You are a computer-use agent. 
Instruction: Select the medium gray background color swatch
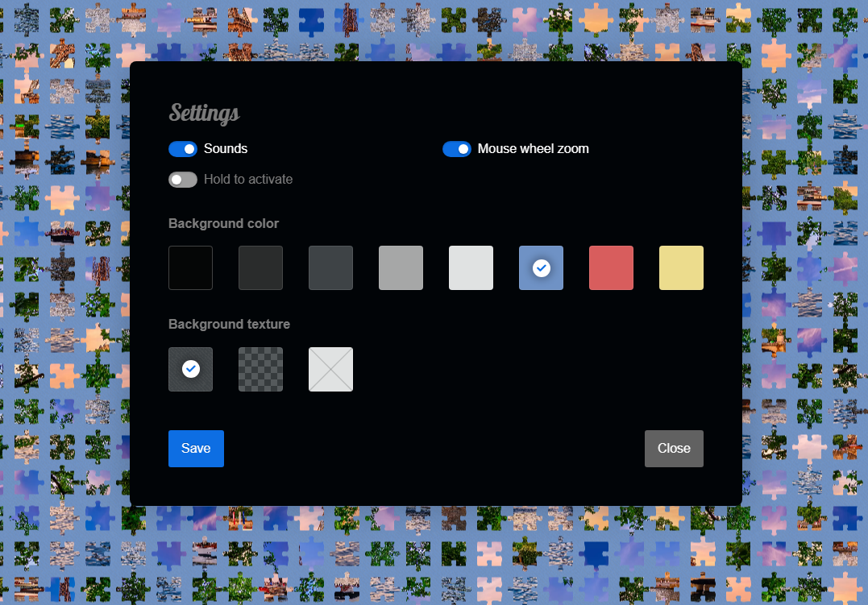(x=401, y=268)
